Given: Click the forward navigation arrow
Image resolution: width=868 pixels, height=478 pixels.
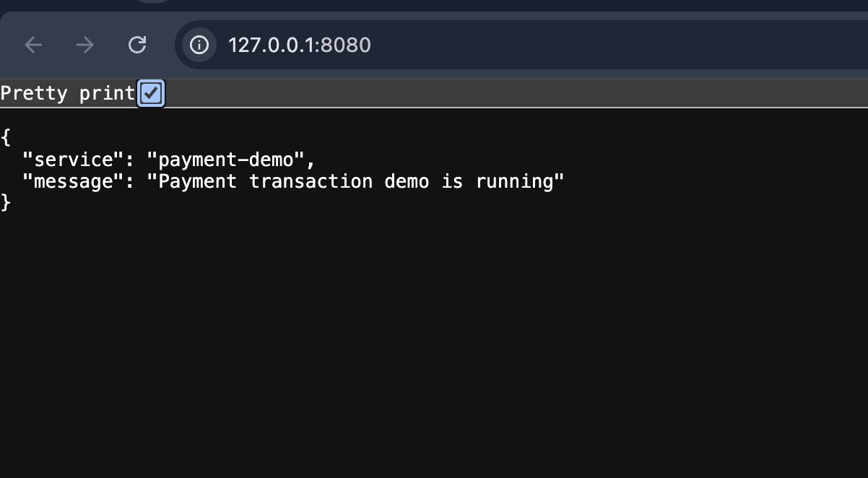Looking at the screenshot, I should click(85, 45).
